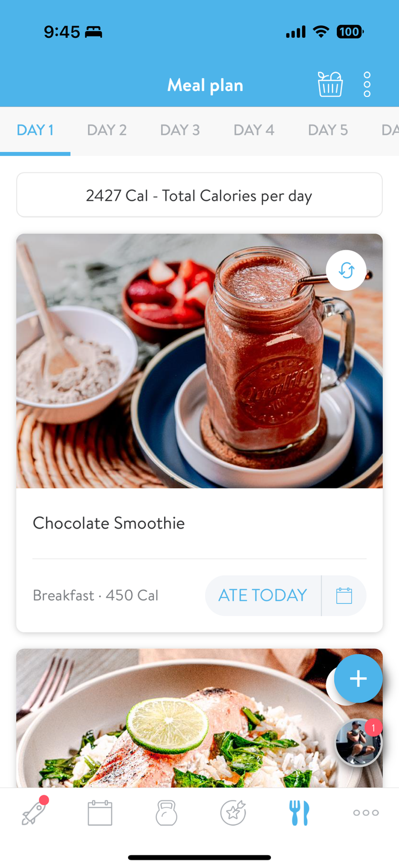Open the calendar tab in bottom bar
Image resolution: width=399 pixels, height=868 pixels.
coord(100,813)
